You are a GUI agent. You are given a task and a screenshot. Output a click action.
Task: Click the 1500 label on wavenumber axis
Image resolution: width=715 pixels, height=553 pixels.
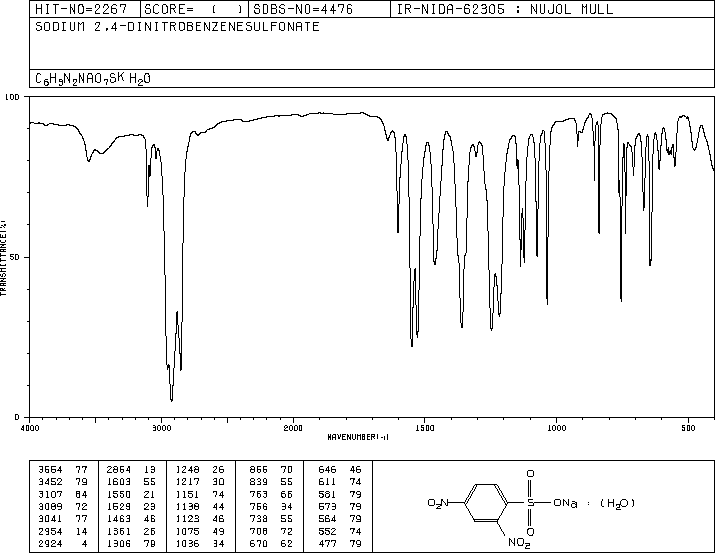[425, 428]
